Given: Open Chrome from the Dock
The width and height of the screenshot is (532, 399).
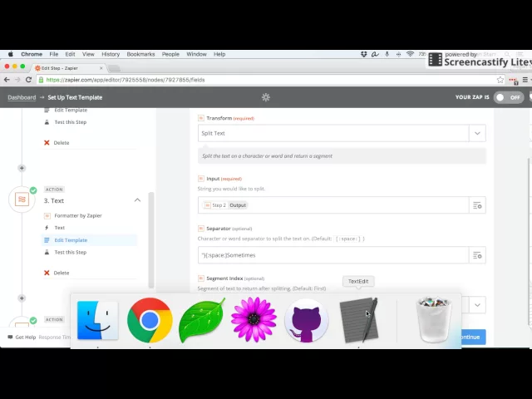Looking at the screenshot, I should tap(150, 320).
